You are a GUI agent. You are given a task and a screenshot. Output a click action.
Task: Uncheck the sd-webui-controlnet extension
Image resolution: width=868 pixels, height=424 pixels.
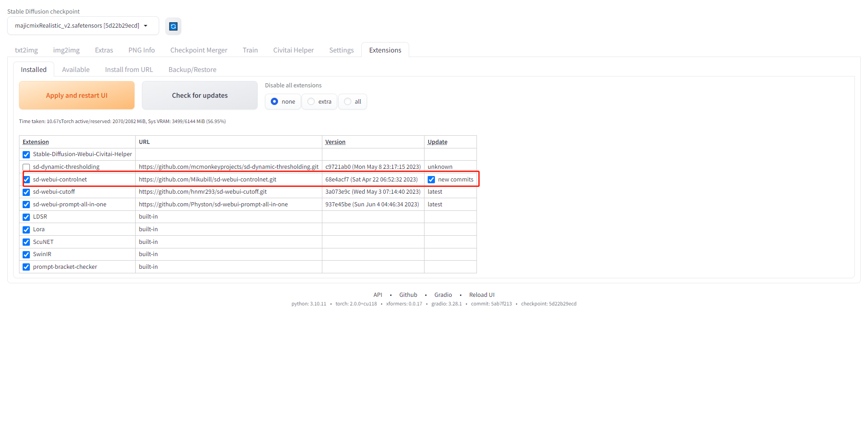point(26,180)
